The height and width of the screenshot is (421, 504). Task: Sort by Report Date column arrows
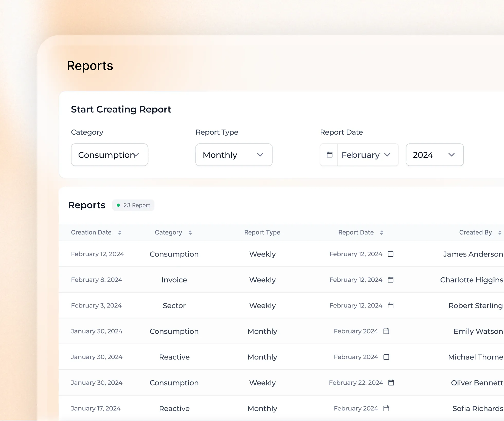click(382, 233)
